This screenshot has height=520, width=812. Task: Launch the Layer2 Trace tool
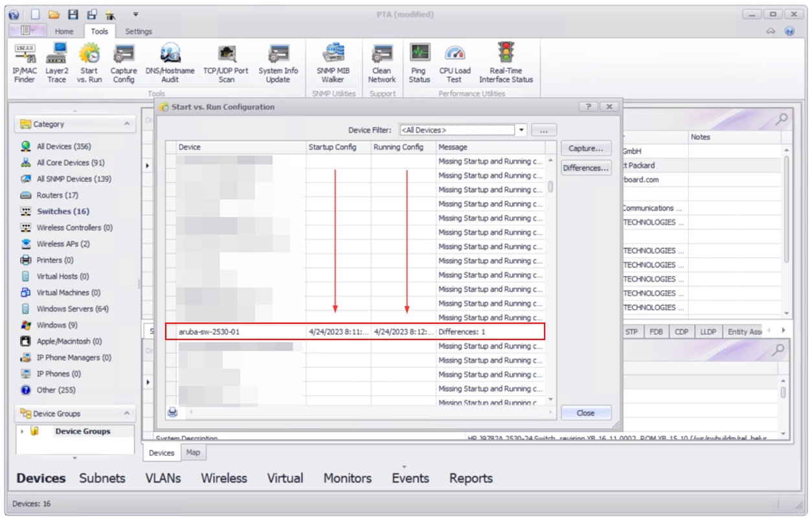[57, 62]
